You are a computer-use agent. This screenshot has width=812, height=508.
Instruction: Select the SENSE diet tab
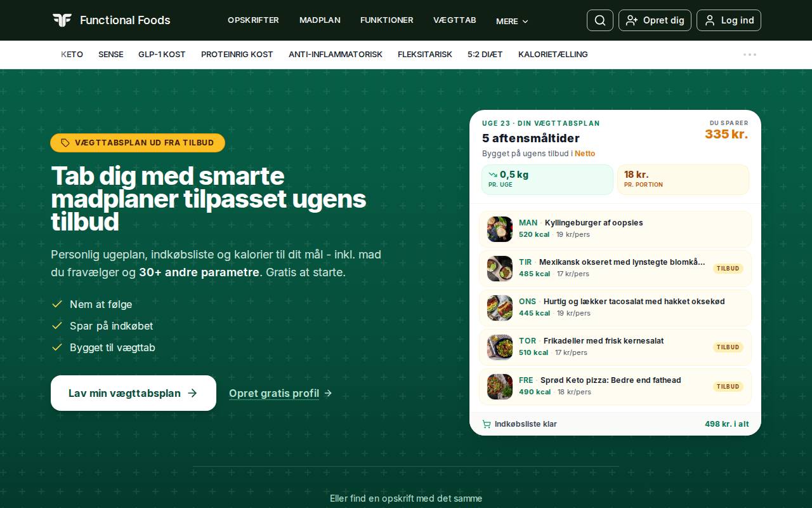(x=111, y=55)
